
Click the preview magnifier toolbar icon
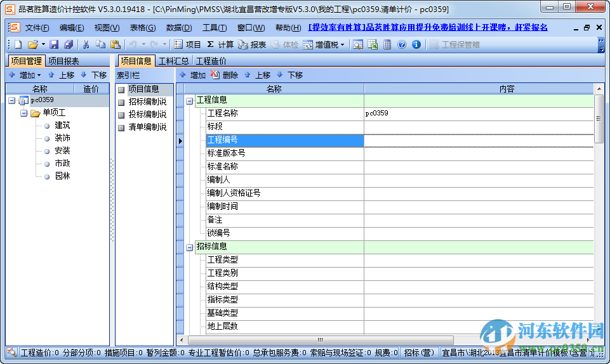click(x=358, y=44)
